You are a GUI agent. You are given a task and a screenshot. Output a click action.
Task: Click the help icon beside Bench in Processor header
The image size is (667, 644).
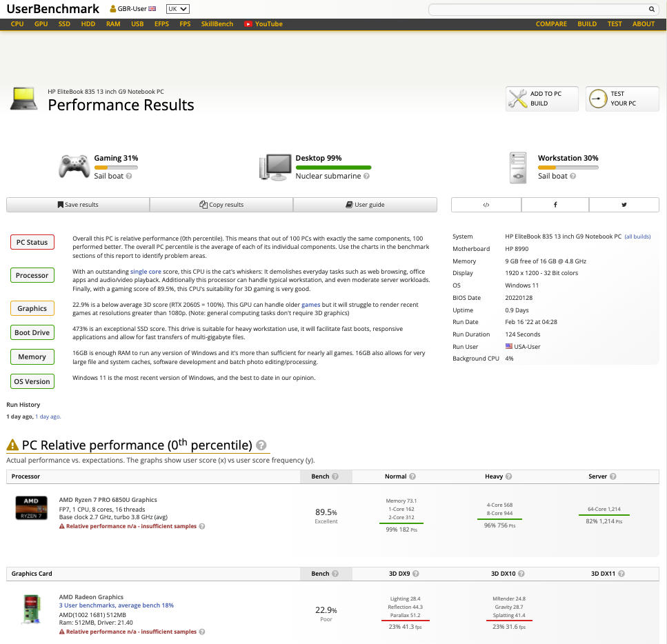coord(335,476)
